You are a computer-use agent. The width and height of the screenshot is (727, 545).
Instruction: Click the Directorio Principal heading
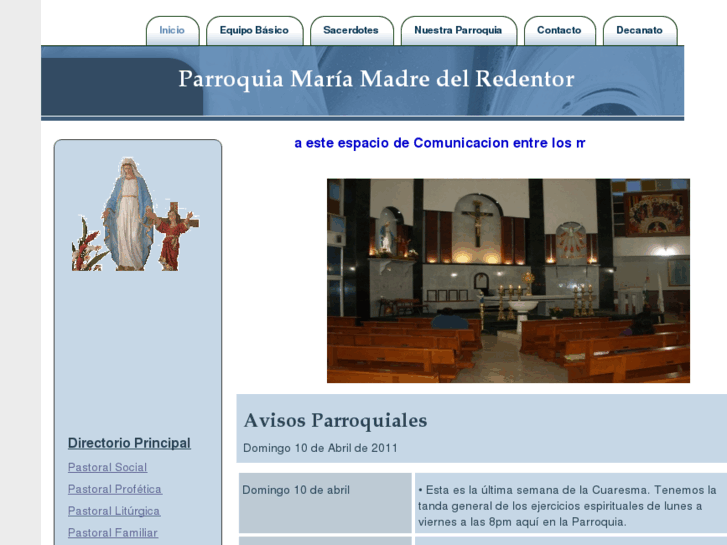pyautogui.click(x=129, y=443)
